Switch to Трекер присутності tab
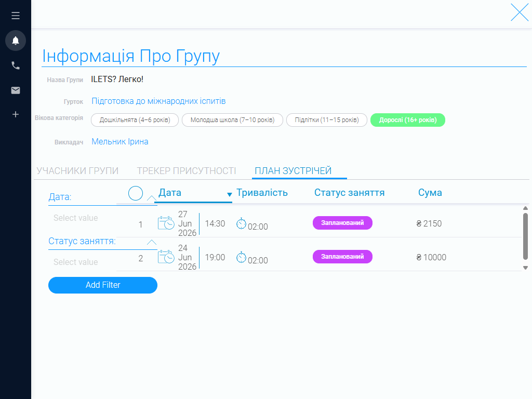Viewport: 532px width, 399px height. (x=187, y=170)
